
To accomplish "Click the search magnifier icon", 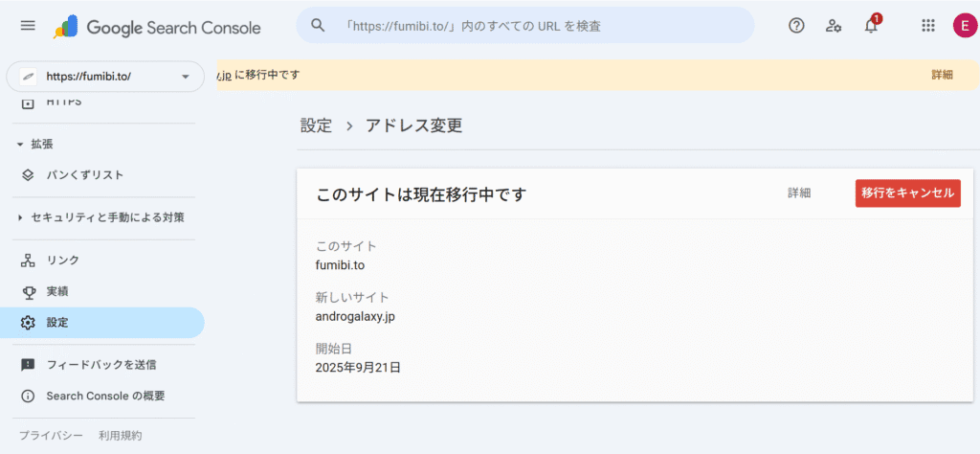I will (318, 26).
